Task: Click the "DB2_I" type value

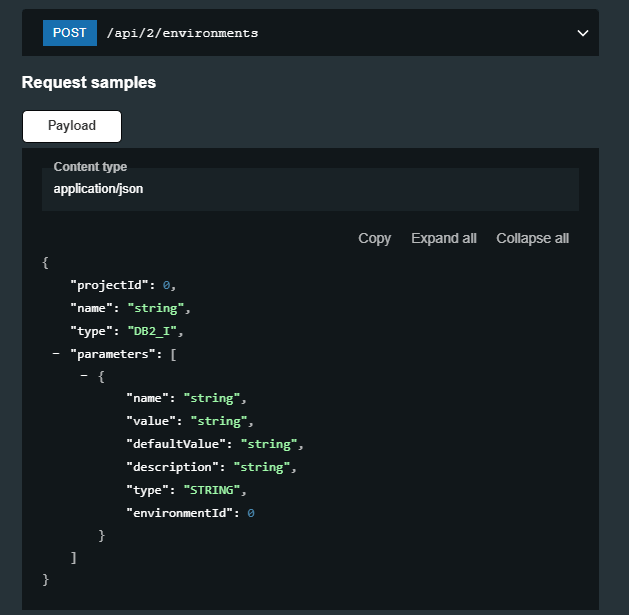Action: (158, 330)
